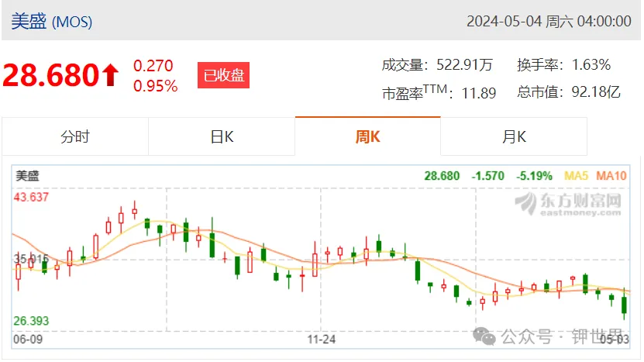Click the 06-09 date axis marker
Viewport: 644px width, 362px height.
click(28, 340)
